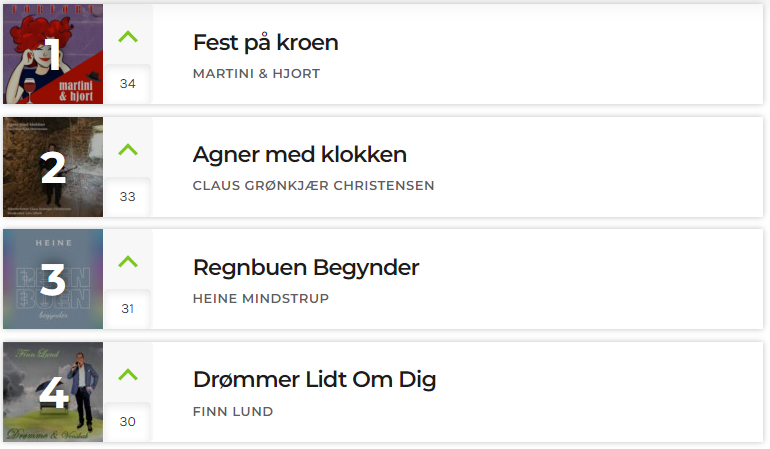The image size is (770, 449).
Task: Upvote Drømmer Lidt Om Dig
Action: [128, 374]
